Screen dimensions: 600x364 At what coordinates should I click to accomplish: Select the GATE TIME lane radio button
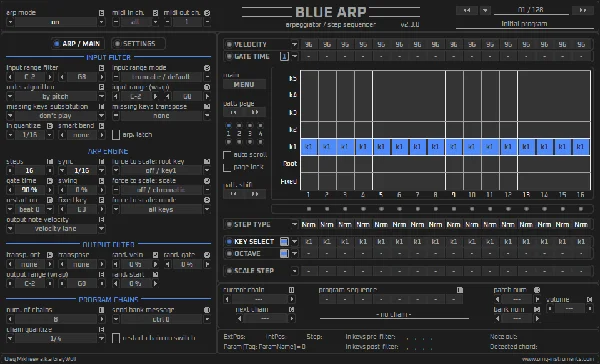(229, 57)
